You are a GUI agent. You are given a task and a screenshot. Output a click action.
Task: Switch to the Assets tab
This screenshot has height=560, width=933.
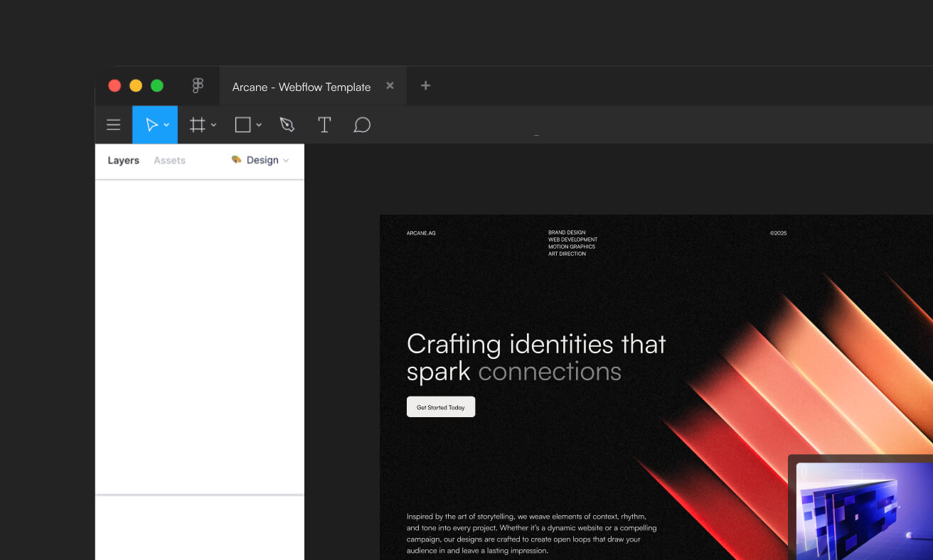pos(169,160)
